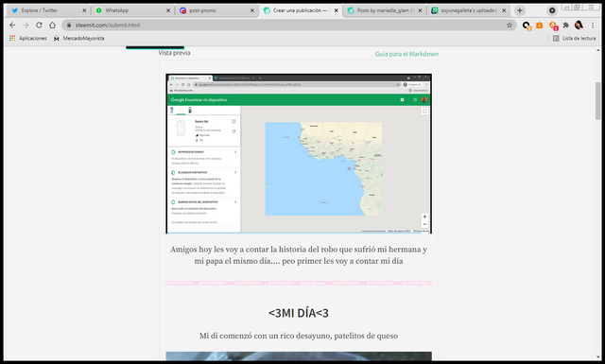This screenshot has width=605, height=364.
Task: Close the Posts by mariadla_glam tab
Action: tap(420, 10)
